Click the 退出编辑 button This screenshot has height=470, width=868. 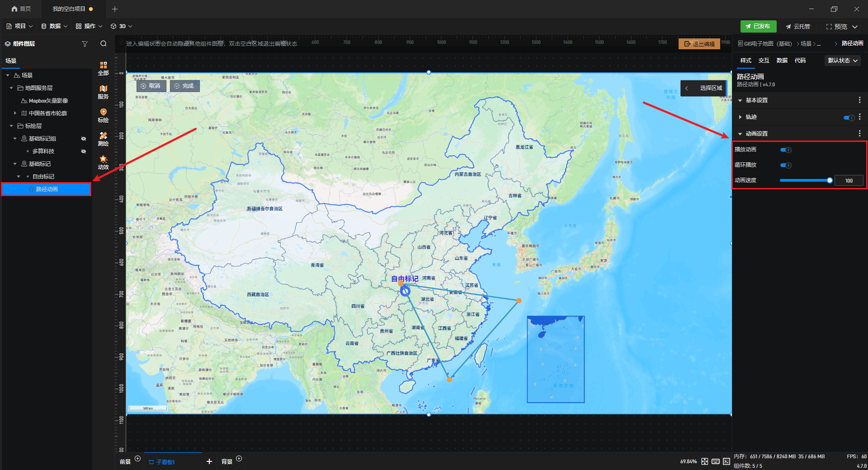point(699,44)
